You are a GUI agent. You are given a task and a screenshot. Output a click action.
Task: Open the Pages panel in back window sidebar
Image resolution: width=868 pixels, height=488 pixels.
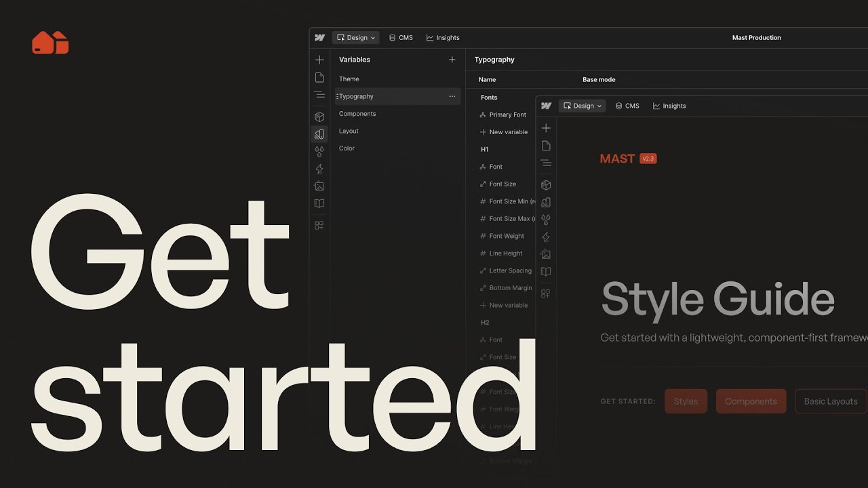pyautogui.click(x=319, y=77)
